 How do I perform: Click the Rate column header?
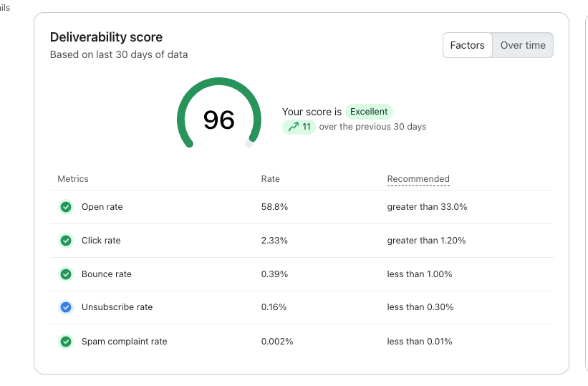(270, 179)
